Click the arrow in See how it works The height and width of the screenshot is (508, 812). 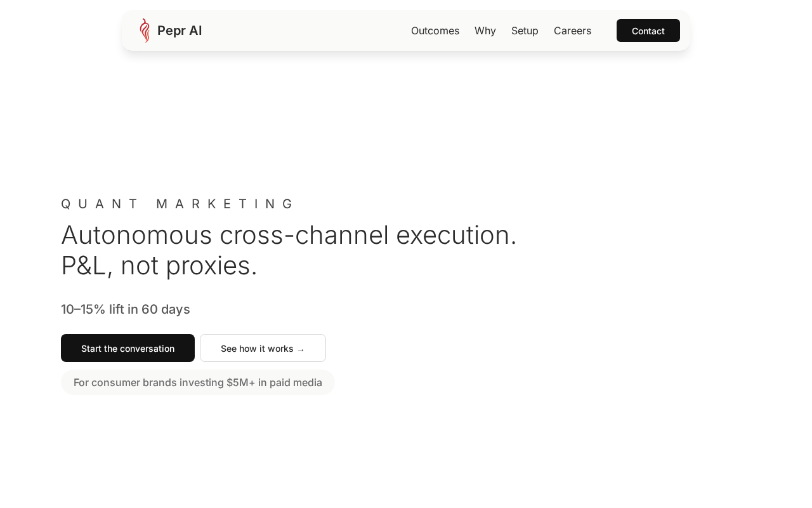point(301,349)
